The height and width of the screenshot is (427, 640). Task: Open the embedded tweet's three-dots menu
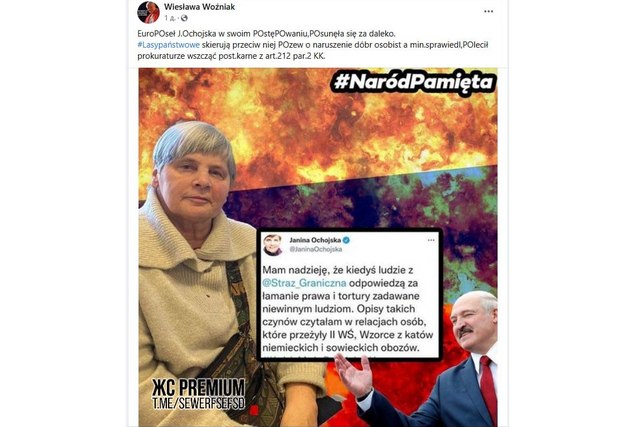click(x=431, y=240)
